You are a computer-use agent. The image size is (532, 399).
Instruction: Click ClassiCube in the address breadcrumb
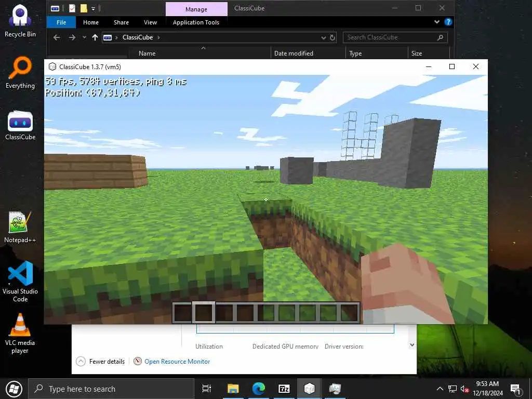click(x=138, y=37)
